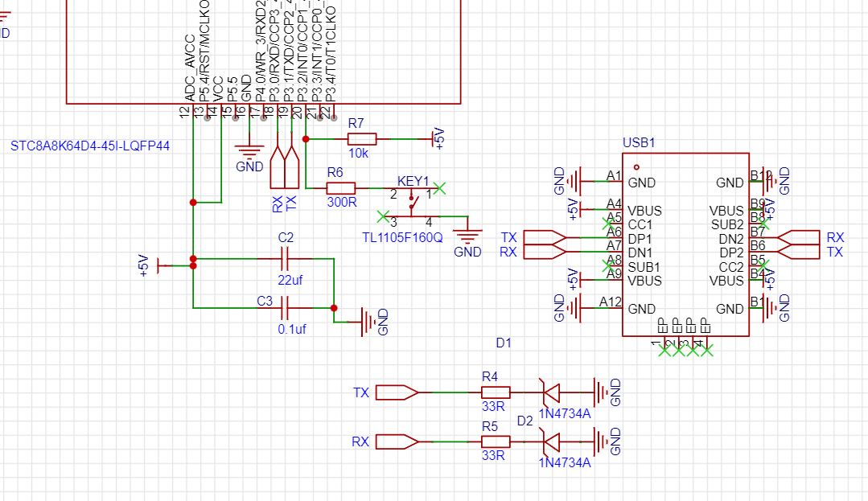This screenshot has height=501, width=868.
Task: Select the R6 resistor symbol
Action: click(341, 188)
